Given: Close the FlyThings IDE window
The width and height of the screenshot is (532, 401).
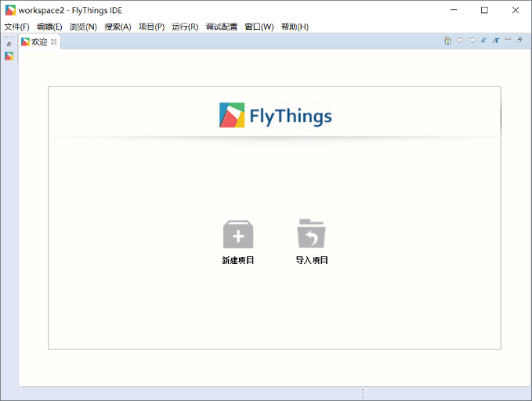Looking at the screenshot, I should click(516, 10).
